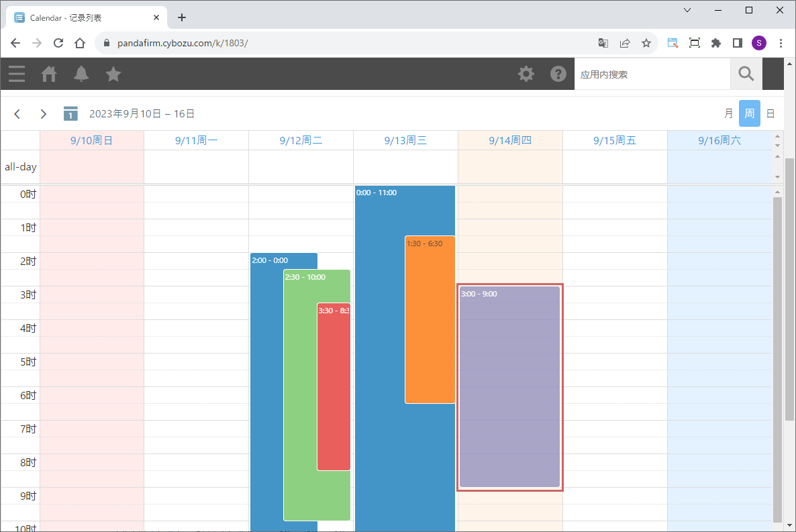Click the search magnifier button
This screenshot has width=796, height=532.
[746, 74]
